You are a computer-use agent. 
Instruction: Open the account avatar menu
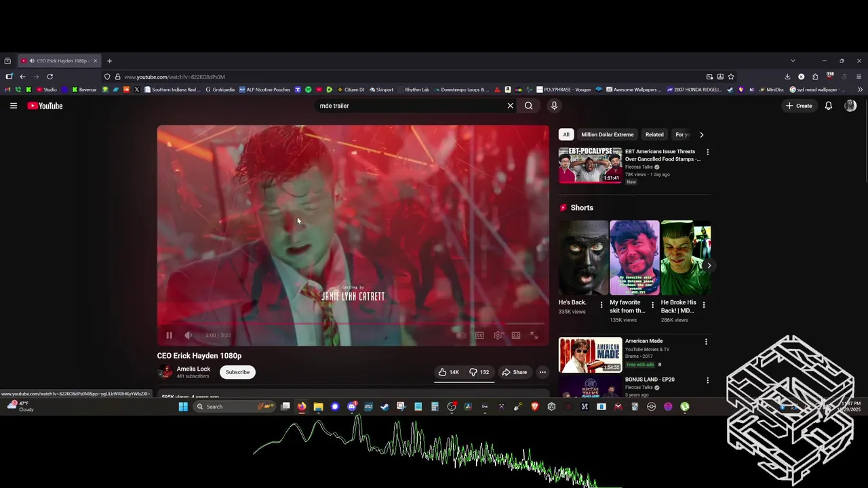[850, 106]
